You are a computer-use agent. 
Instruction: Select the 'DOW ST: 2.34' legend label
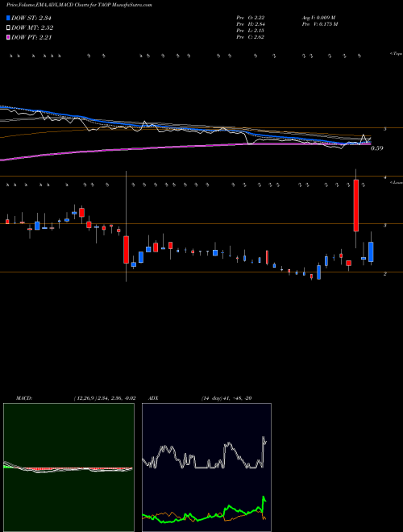tap(31, 18)
